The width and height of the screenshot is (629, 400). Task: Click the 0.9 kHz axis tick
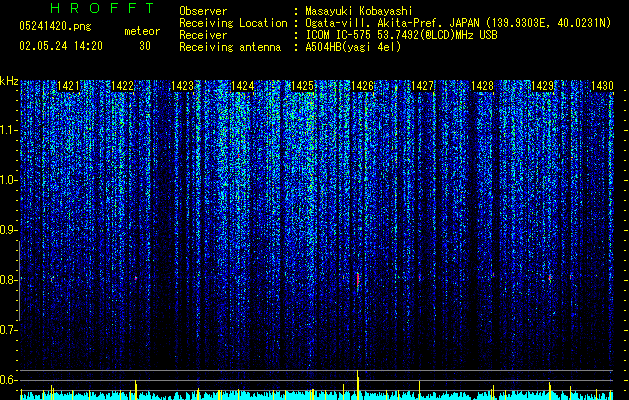tap(9, 230)
